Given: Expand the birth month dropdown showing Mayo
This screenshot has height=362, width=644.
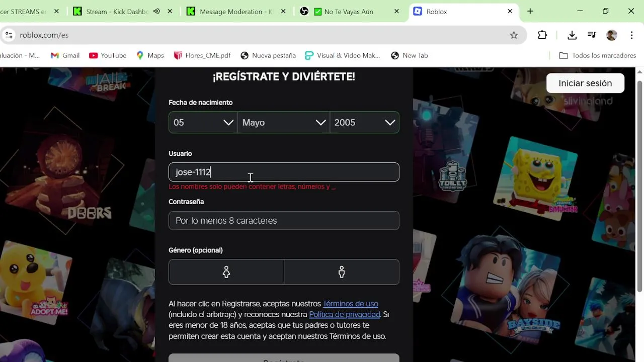Looking at the screenshot, I should [284, 123].
